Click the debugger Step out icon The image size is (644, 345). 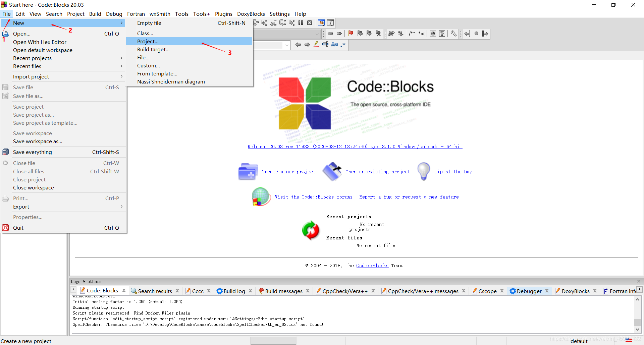273,23
